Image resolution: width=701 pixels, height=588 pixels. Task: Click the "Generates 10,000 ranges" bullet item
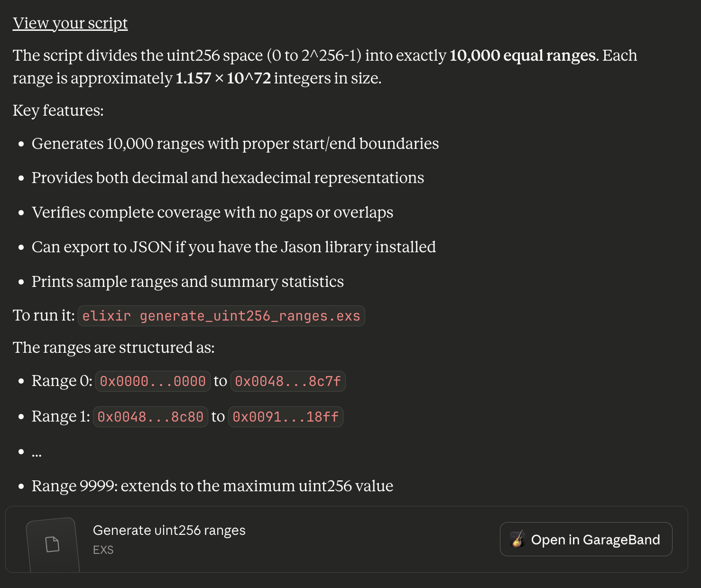pos(235,144)
